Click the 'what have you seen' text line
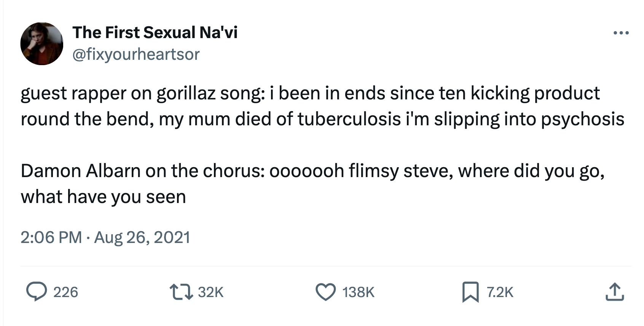Screen dimensions: 644x326 (x=103, y=197)
